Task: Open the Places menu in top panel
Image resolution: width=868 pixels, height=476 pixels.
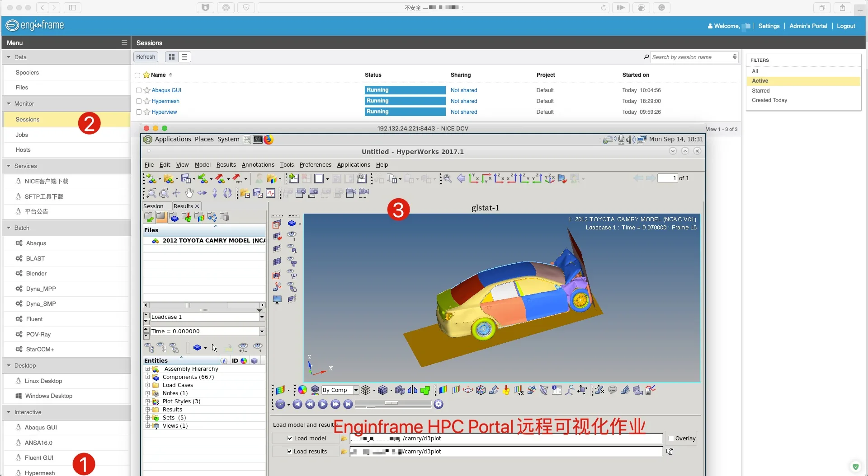Action: (x=204, y=139)
